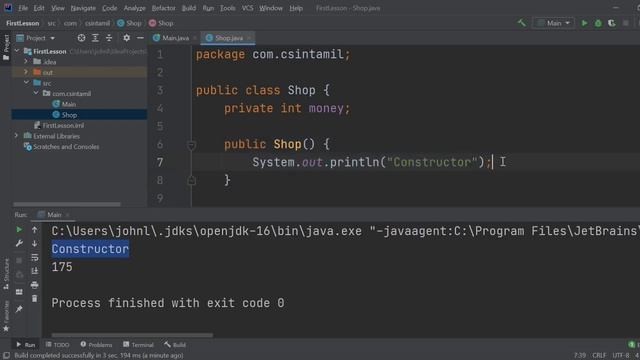Expand External Libraries node

(17, 136)
